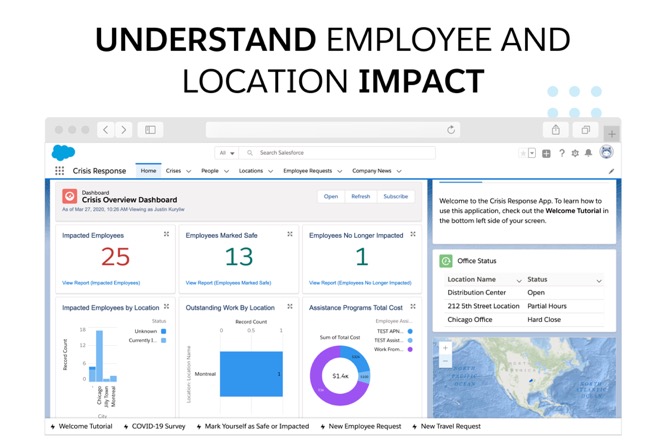
Task: Click the Chicago Office row
Action: coord(525,320)
